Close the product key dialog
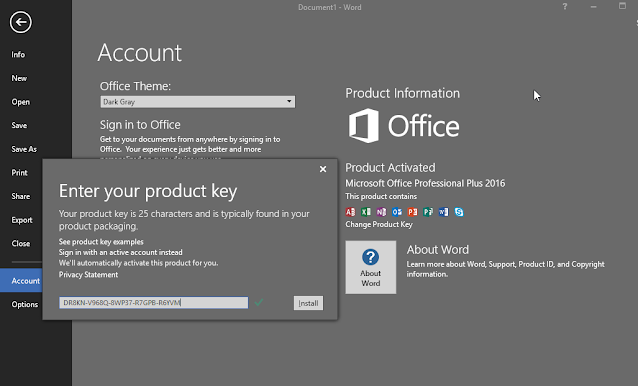 click(x=323, y=169)
